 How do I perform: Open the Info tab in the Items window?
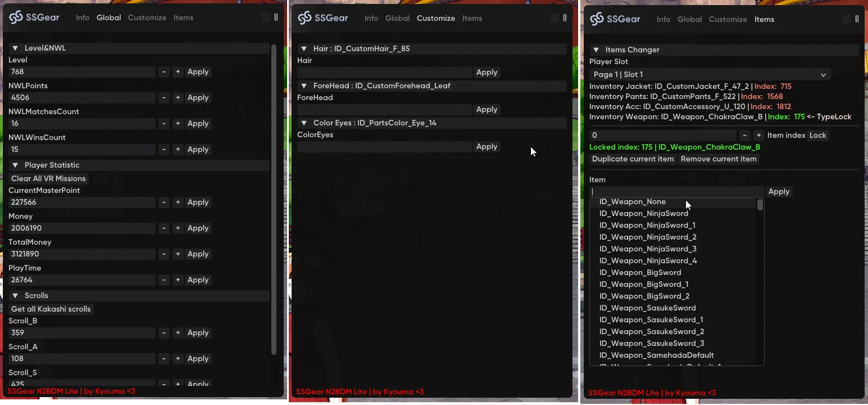(664, 19)
